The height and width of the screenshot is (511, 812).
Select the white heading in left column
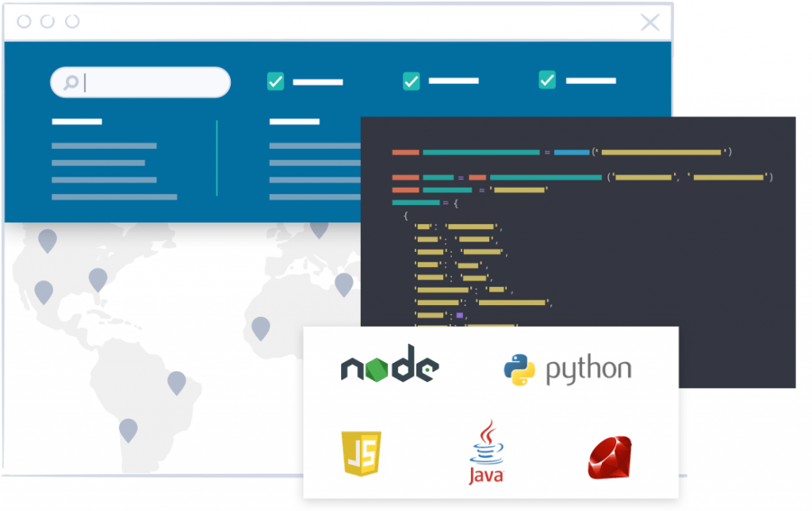coord(77,122)
